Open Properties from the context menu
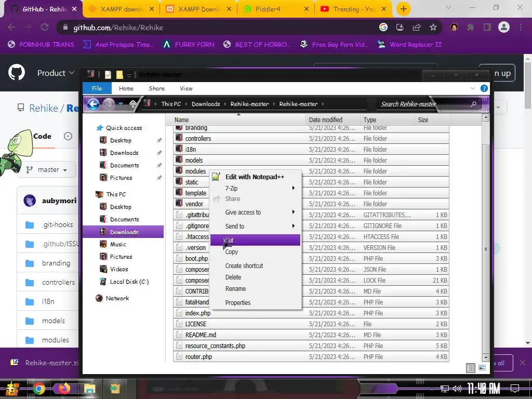Viewport: 532px width, 399px height. [x=255, y=303]
